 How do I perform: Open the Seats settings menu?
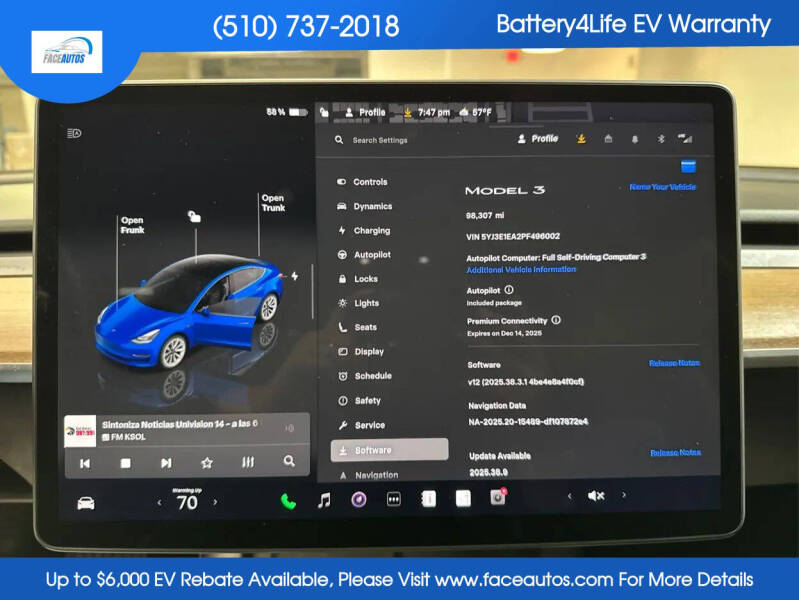(358, 327)
